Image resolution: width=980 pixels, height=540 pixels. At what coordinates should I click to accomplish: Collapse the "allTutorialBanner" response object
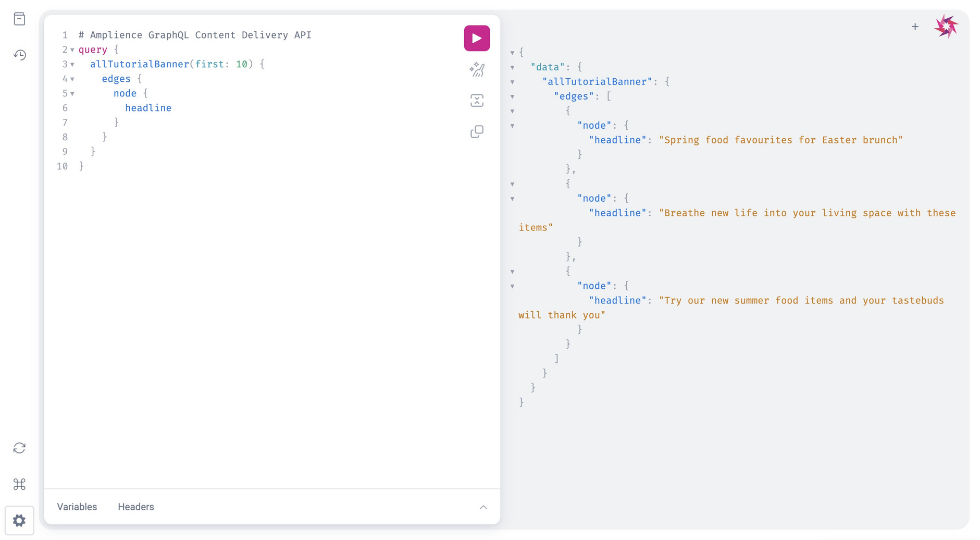(513, 82)
